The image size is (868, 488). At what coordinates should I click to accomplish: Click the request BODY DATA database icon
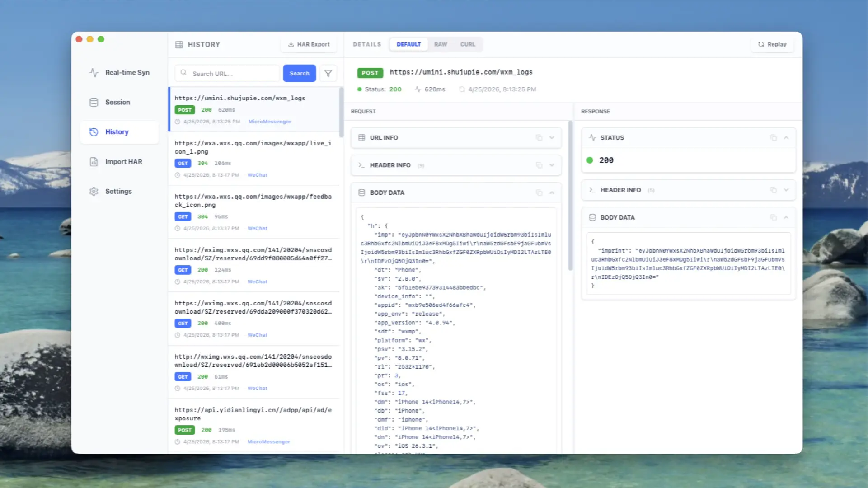[361, 193]
